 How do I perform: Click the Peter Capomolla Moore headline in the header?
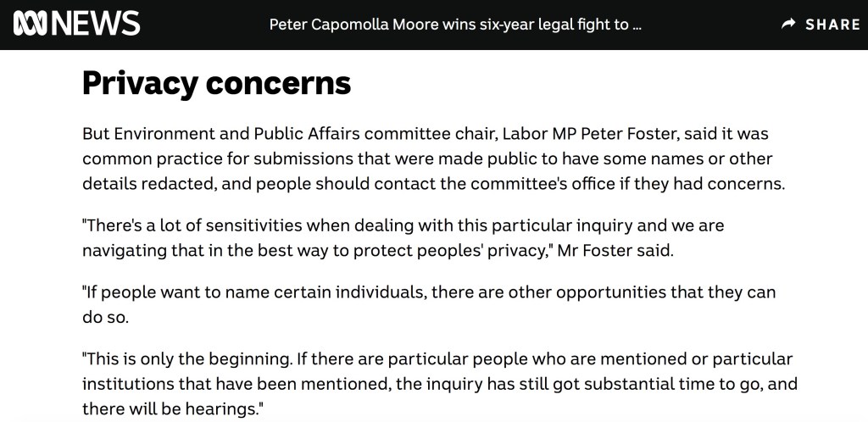click(x=455, y=25)
